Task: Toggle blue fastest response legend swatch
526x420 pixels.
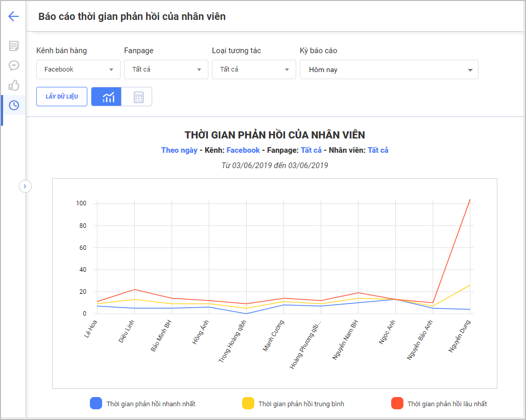Action: pyautogui.click(x=95, y=404)
